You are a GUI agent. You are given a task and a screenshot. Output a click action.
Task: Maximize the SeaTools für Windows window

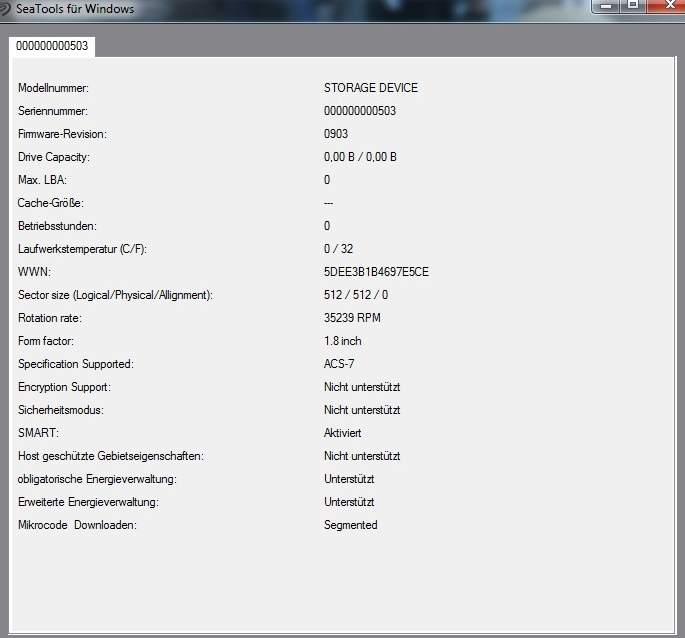point(633,5)
